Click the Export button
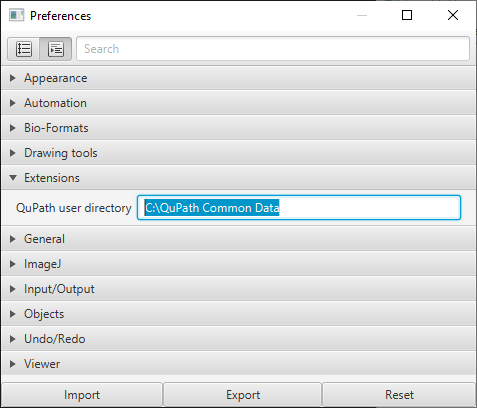This screenshot has width=477, height=408. pyautogui.click(x=243, y=395)
